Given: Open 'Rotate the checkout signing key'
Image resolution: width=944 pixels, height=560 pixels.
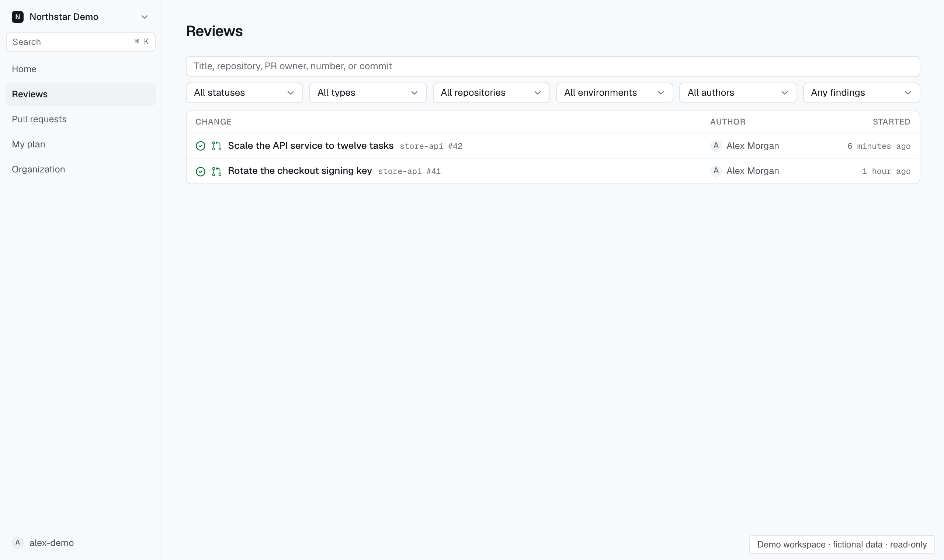Looking at the screenshot, I should 300,171.
